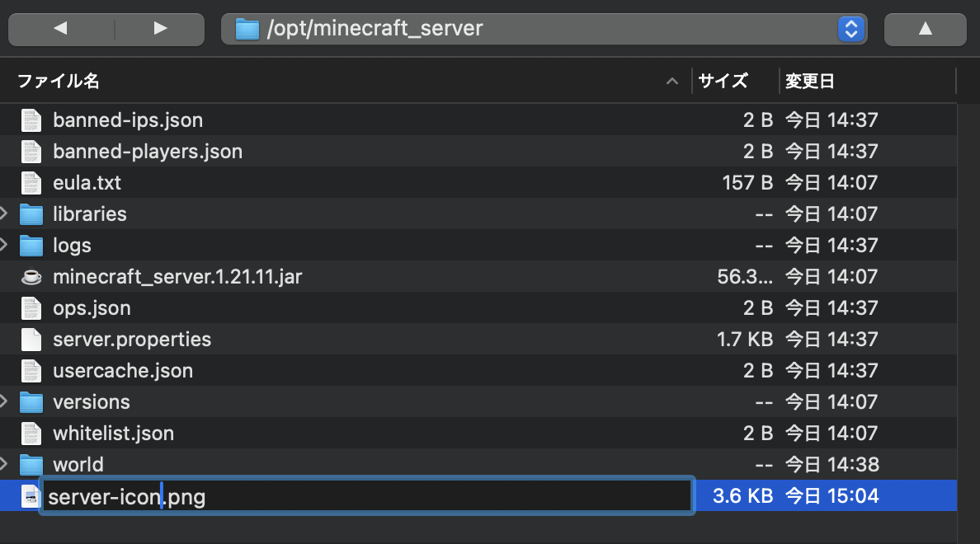This screenshot has height=544, width=980.
Task: Select the ops.json file
Action: (92, 308)
